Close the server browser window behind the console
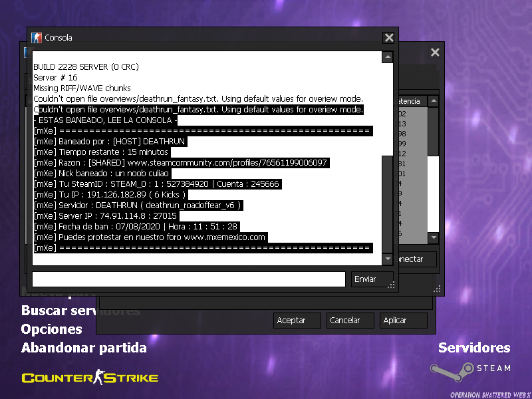Screen dimensions: 532x399 (x=435, y=53)
